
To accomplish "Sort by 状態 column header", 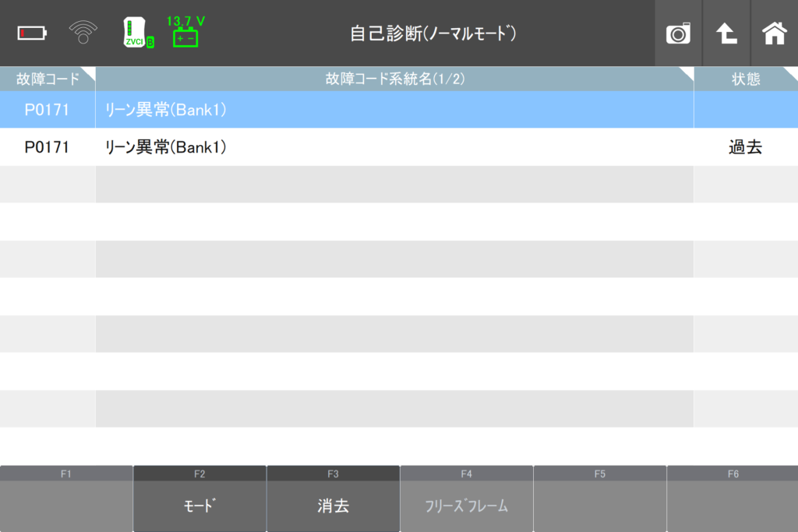I will [x=745, y=79].
